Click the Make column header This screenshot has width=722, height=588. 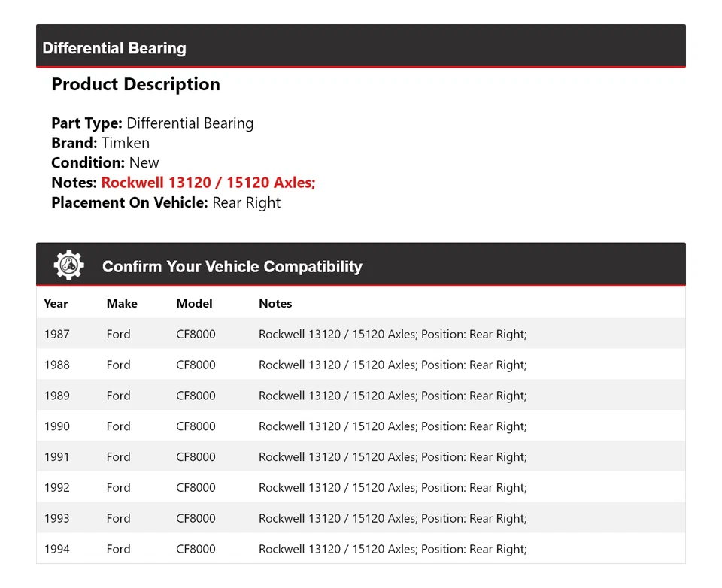click(x=122, y=304)
